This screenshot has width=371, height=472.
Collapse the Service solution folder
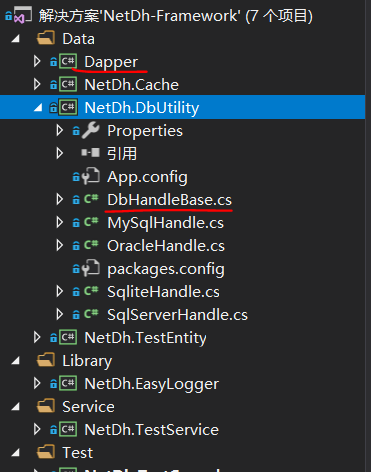[15, 407]
